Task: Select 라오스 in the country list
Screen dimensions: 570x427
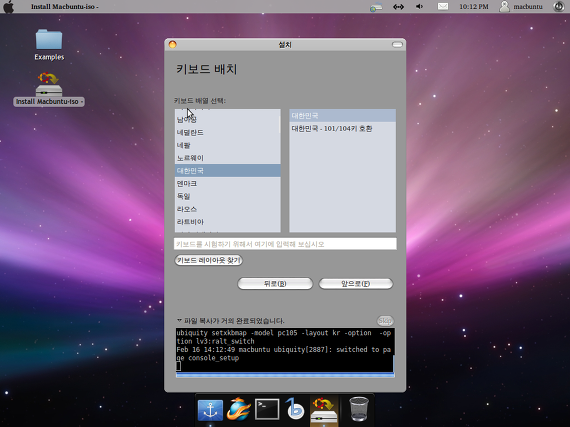Action: click(228, 209)
